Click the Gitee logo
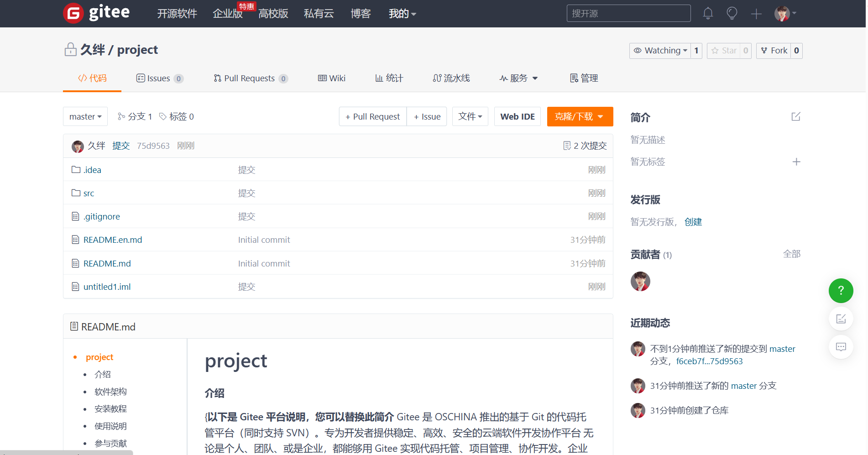Viewport: 868px width, 455px height. [96, 13]
